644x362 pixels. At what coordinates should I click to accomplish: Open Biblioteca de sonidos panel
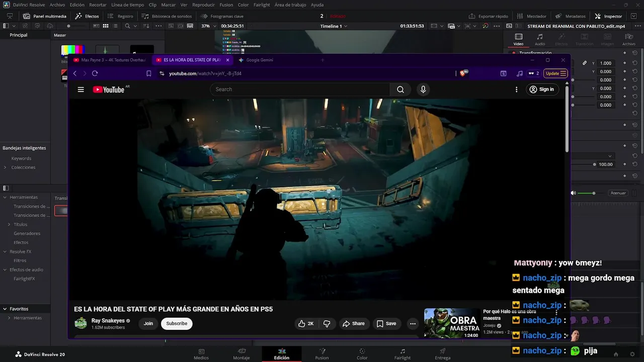(167, 16)
